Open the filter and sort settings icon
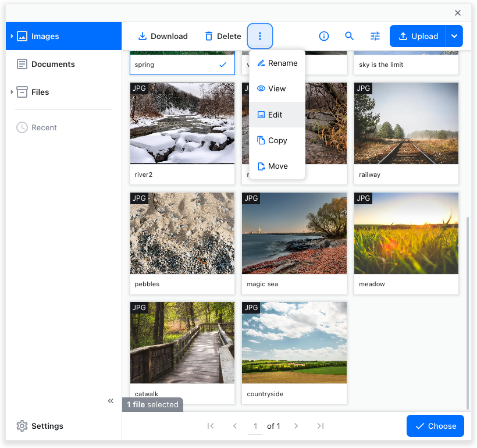This screenshot has width=477, height=448. [x=375, y=36]
